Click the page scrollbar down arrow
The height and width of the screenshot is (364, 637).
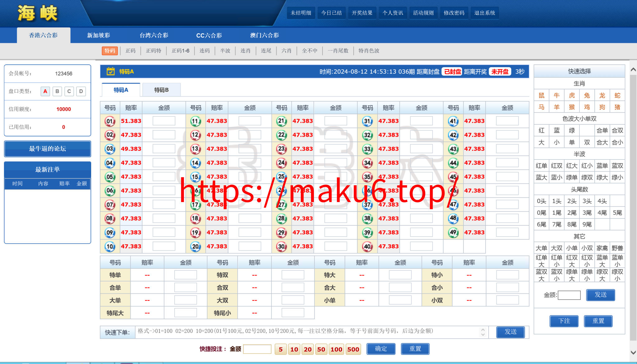633,352
